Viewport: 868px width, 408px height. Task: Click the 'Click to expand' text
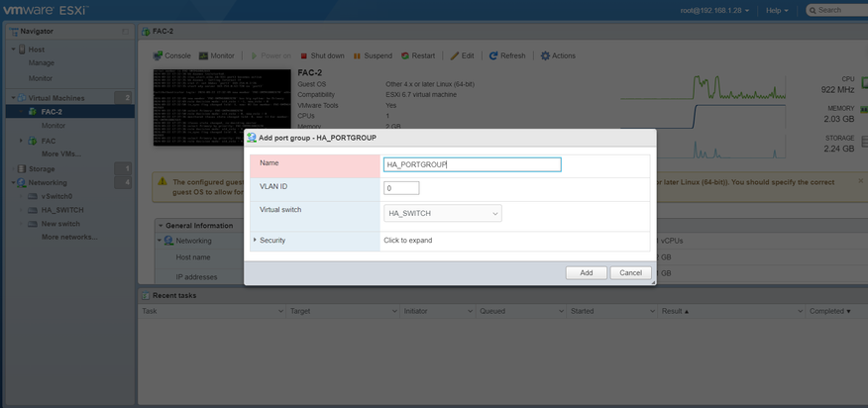[x=408, y=241]
